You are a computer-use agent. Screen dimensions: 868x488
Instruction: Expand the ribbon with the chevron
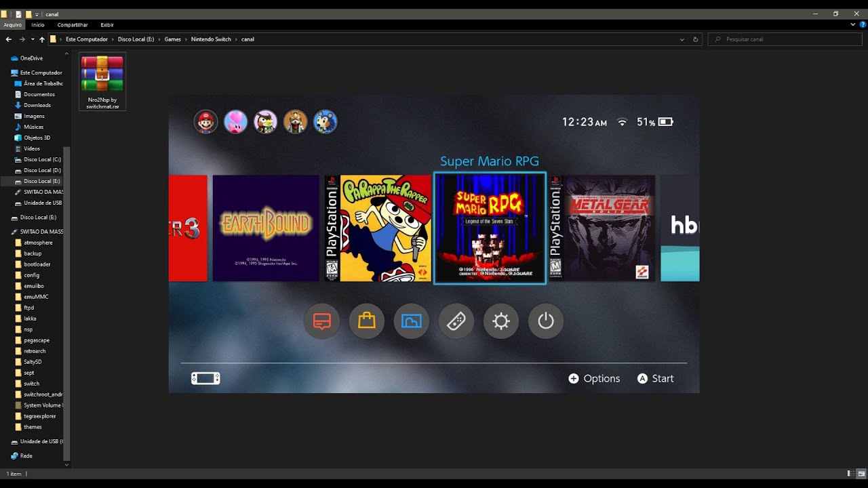853,24
